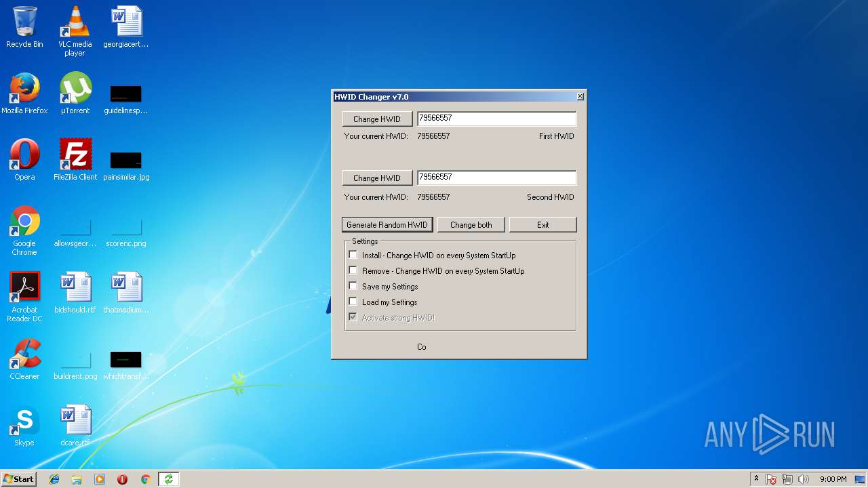The image size is (868, 488).
Task: Switch to the HWID Changer taskbar button
Action: tap(168, 479)
